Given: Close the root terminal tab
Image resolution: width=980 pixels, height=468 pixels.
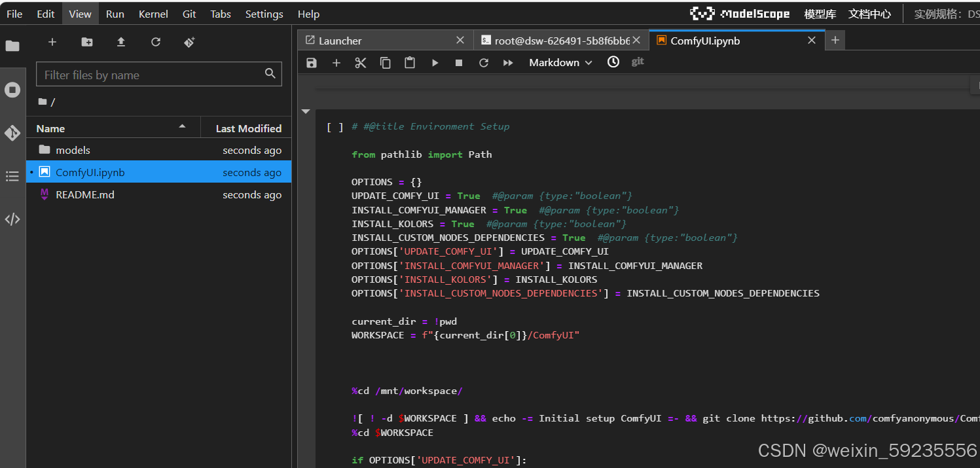Looking at the screenshot, I should [x=636, y=41].
